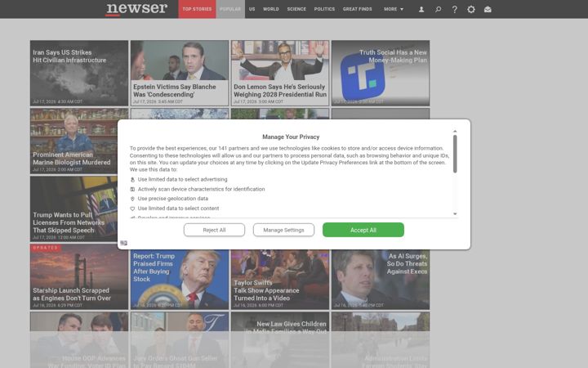Click the red UPDATED label on Starship story
Screen dimensions: 588x368
(x=46, y=248)
